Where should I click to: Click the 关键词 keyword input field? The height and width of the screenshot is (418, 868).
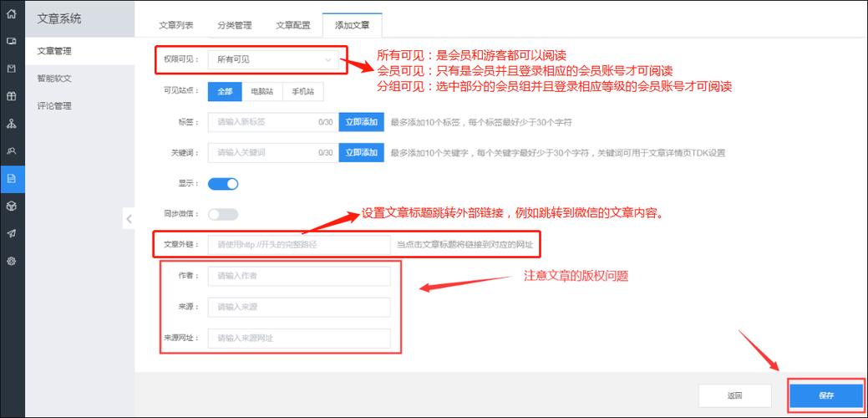[x=273, y=152]
